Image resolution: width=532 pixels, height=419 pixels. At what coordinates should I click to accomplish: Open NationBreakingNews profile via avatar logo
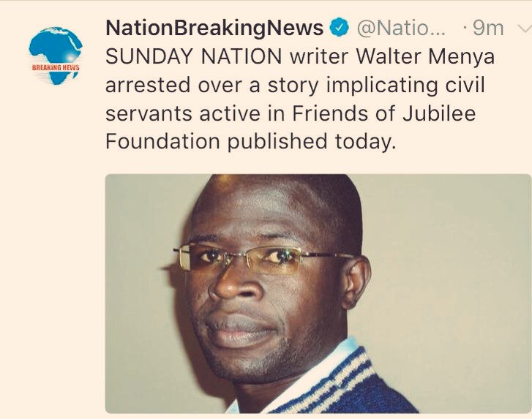(56, 56)
